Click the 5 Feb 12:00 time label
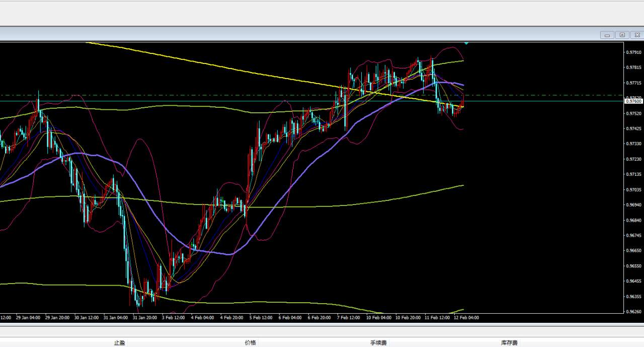Screen dimensions: 644x347 (x=261, y=318)
